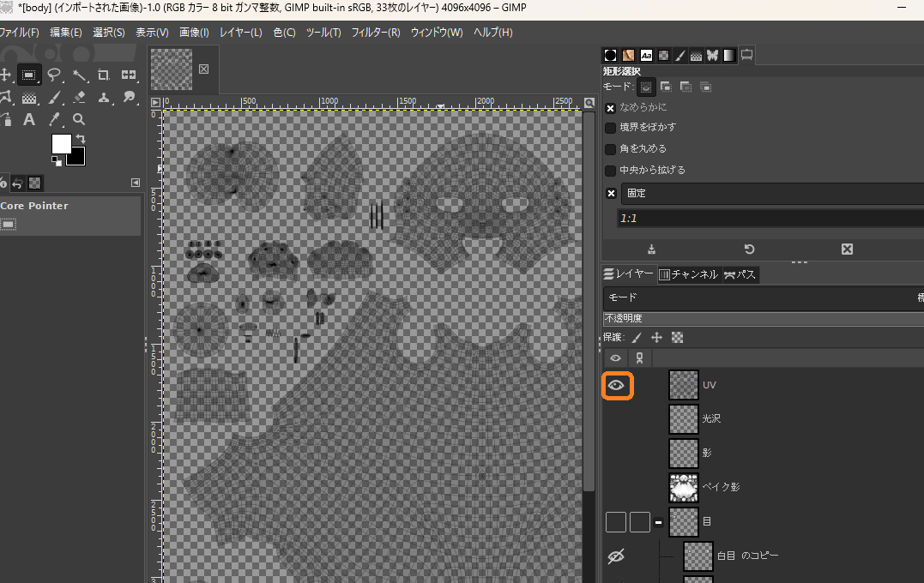Click the 1:1 aspect ratio field
The image size is (924, 583).
pyautogui.click(x=770, y=219)
